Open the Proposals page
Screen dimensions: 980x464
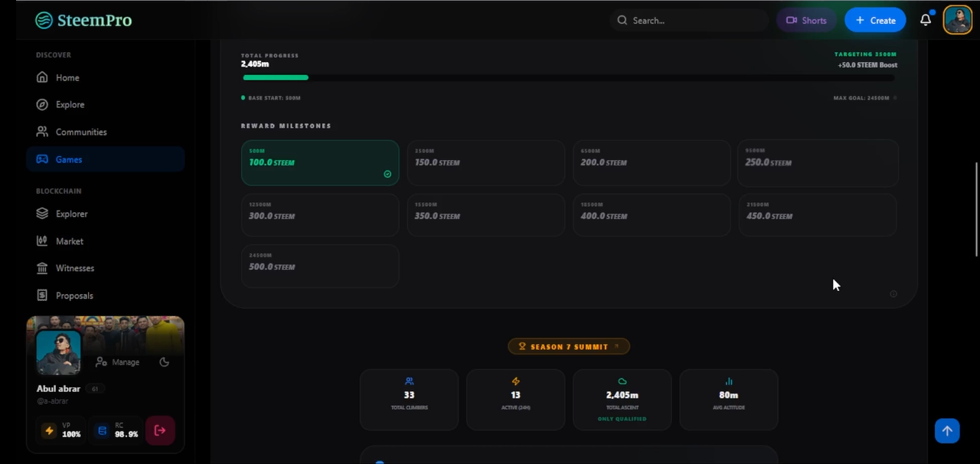tap(105, 296)
